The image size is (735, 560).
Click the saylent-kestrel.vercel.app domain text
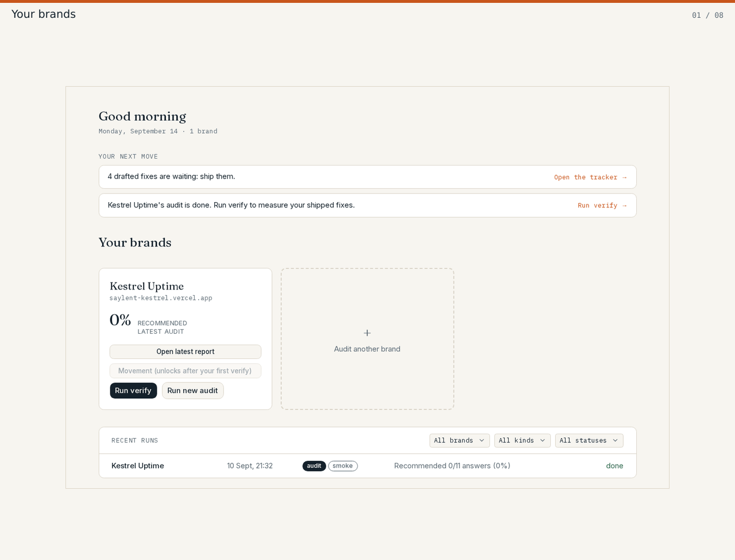pos(161,298)
